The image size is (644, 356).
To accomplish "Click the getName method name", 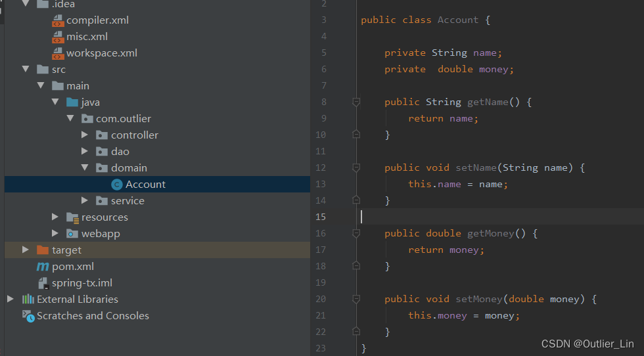I will click(488, 102).
